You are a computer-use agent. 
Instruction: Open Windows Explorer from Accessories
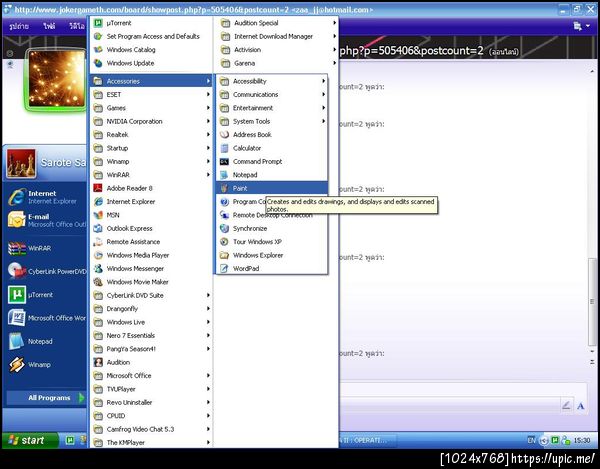coord(272,255)
